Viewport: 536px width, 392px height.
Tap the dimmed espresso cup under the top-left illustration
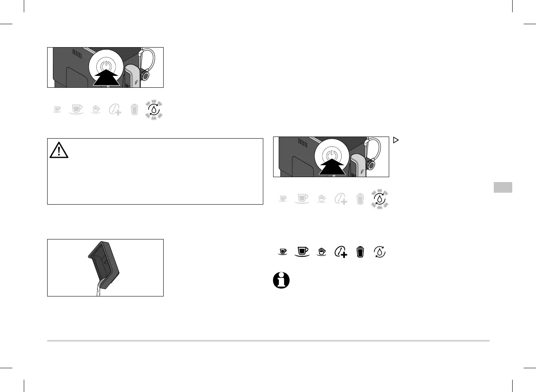[57, 109]
